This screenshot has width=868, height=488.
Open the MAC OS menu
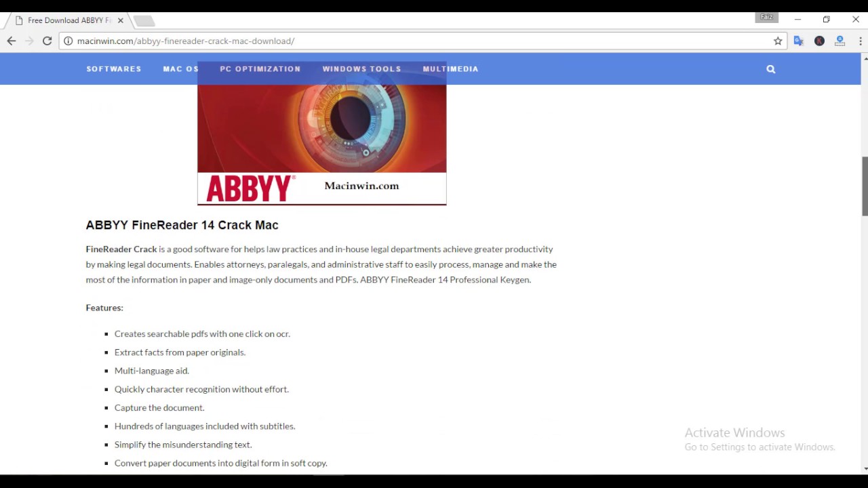(180, 68)
